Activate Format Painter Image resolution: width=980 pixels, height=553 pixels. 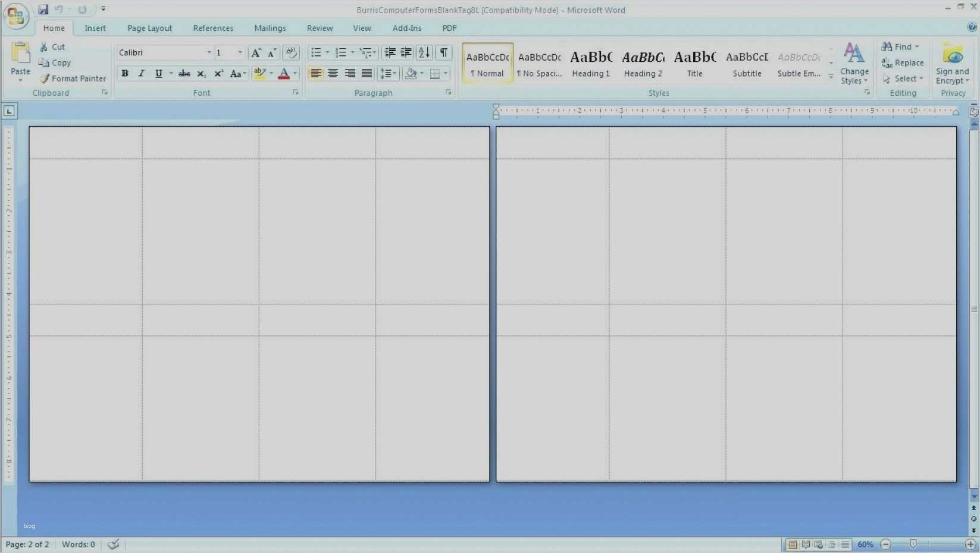(x=73, y=78)
